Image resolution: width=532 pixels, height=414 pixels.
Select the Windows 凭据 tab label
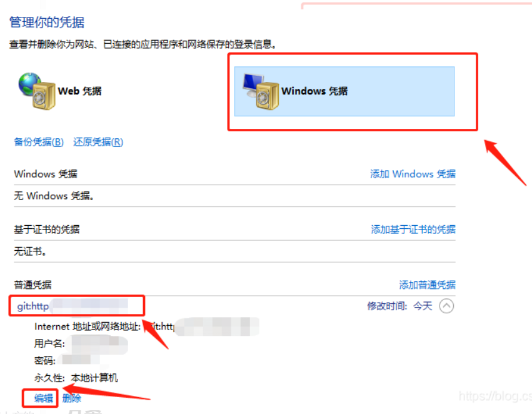point(314,91)
